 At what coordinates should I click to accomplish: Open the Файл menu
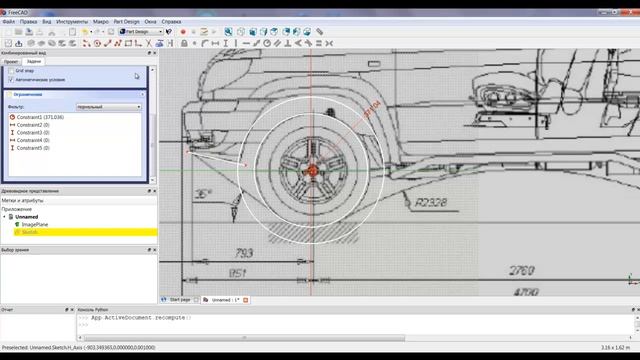click(9, 22)
